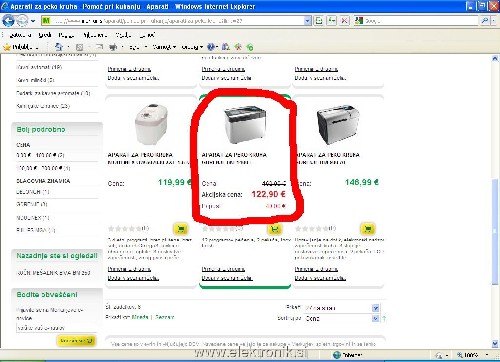The image size is (500, 362).
Task: Click the Refresh page icon beside address bar
Action: coord(332,21)
